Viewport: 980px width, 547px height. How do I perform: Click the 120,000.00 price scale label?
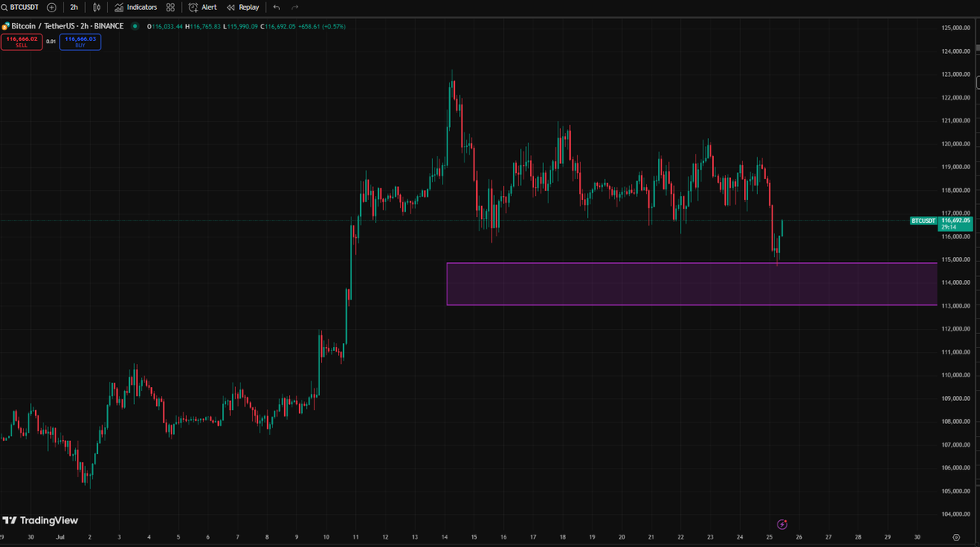955,144
